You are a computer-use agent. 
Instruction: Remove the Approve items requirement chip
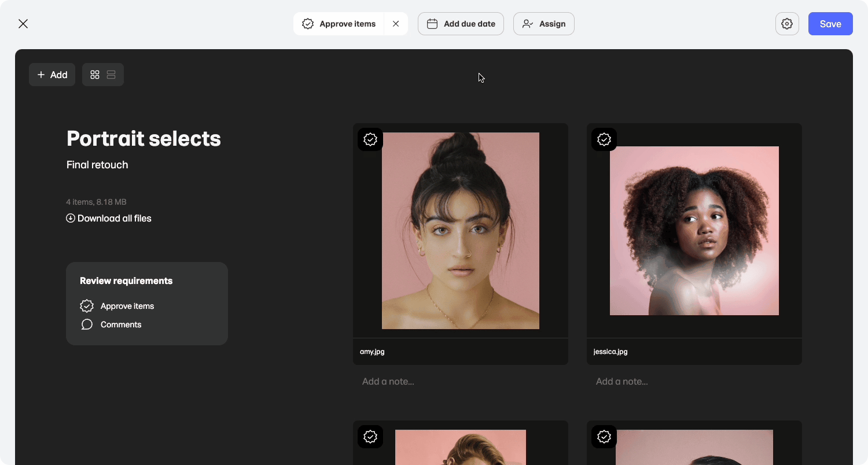(396, 24)
